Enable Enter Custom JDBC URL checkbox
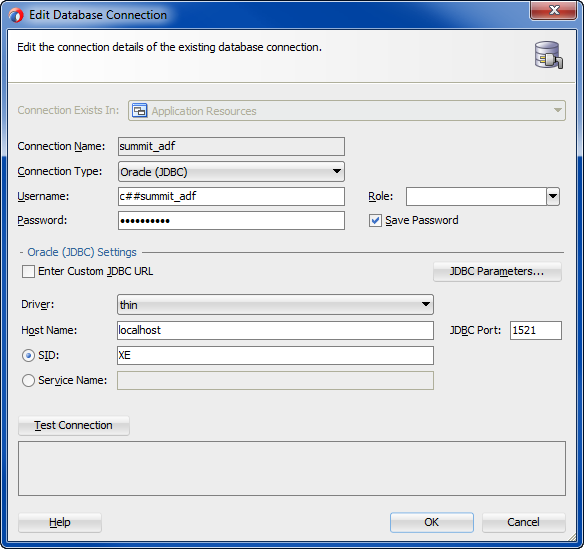Screen dimensions: 584x549 [28, 272]
